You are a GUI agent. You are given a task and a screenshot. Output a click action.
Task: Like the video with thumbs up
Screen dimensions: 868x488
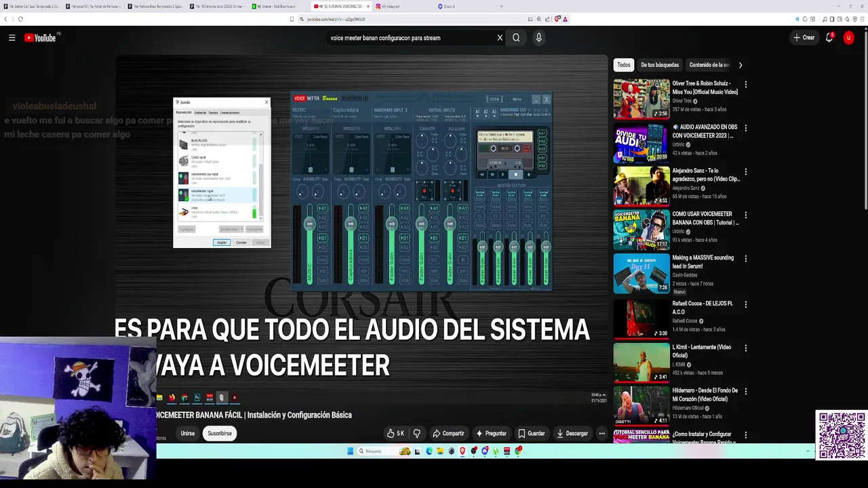[395, 433]
